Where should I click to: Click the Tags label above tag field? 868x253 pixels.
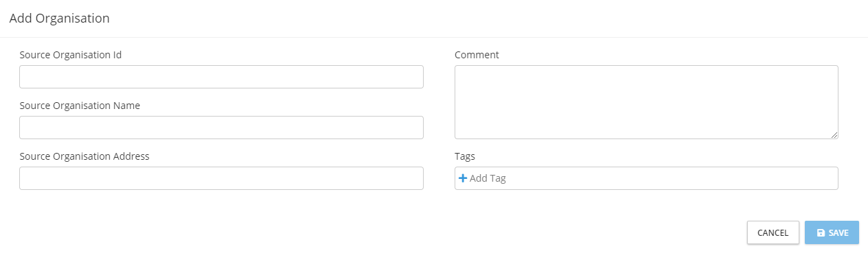[x=465, y=156]
